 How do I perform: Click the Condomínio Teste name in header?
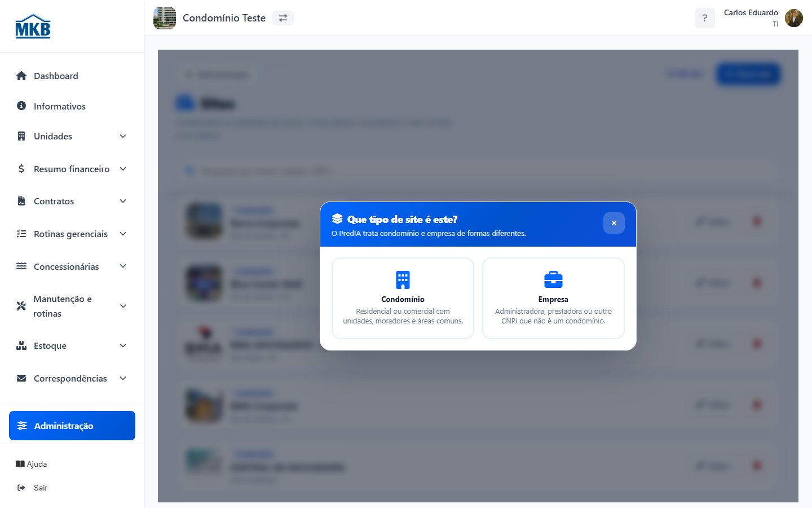click(x=224, y=18)
